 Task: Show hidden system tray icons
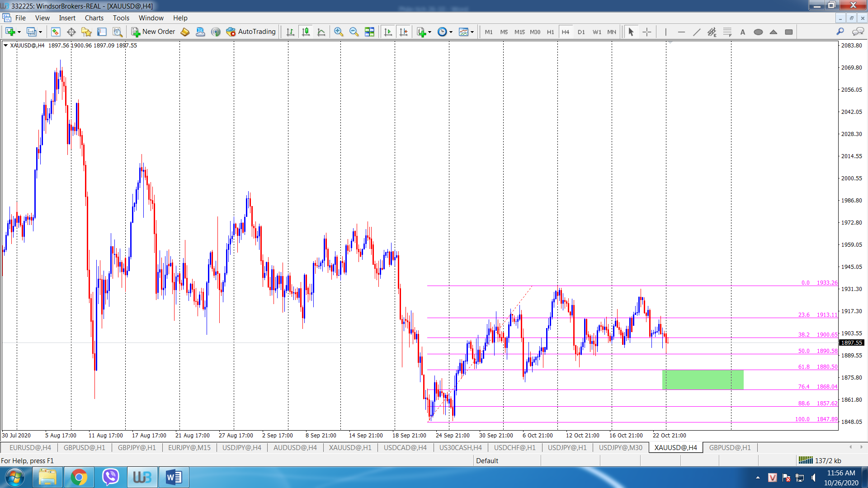point(758,478)
